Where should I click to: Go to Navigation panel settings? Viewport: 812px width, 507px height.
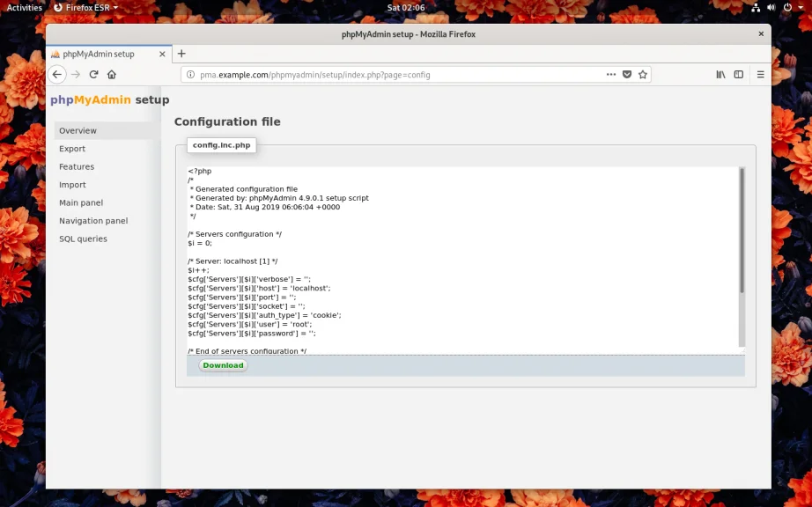[x=93, y=221]
